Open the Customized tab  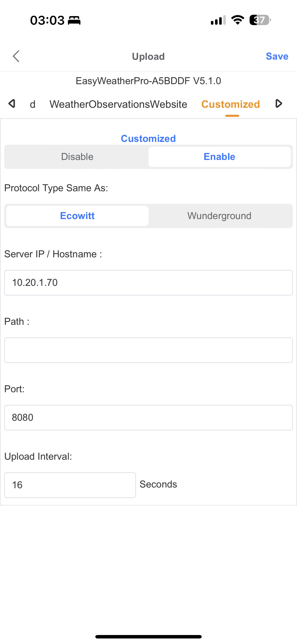pyautogui.click(x=230, y=104)
